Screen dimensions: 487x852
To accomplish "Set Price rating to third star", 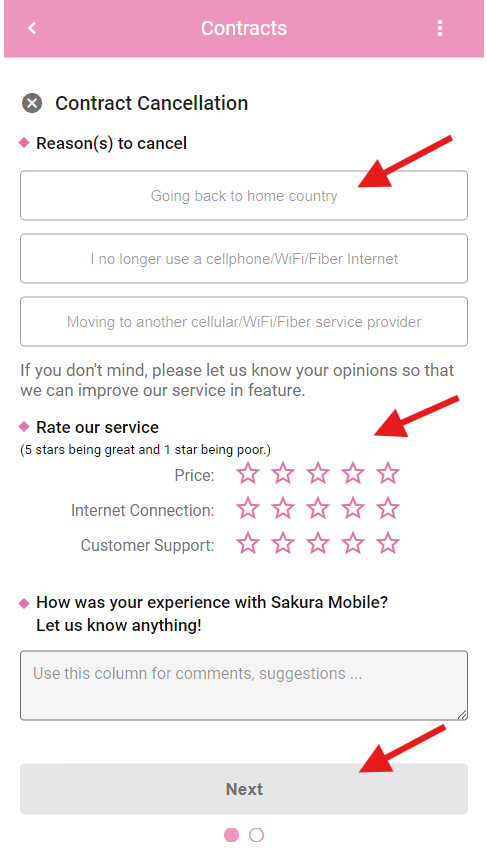I will pyautogui.click(x=318, y=474).
